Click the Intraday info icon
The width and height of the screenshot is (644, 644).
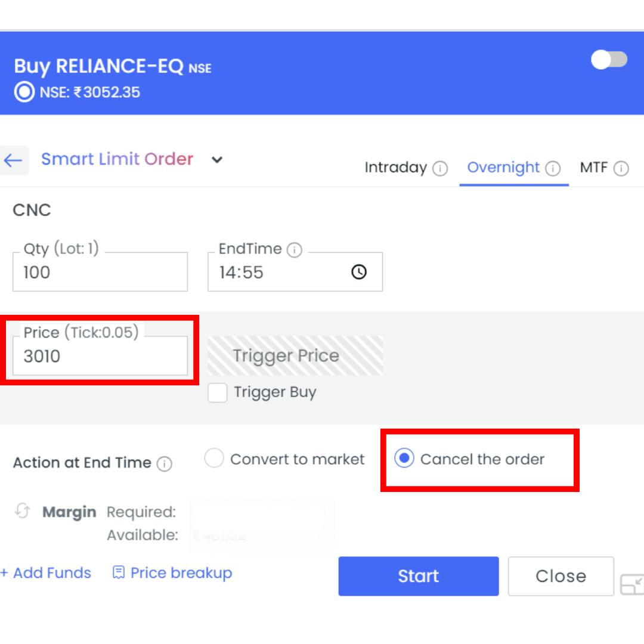(x=440, y=169)
